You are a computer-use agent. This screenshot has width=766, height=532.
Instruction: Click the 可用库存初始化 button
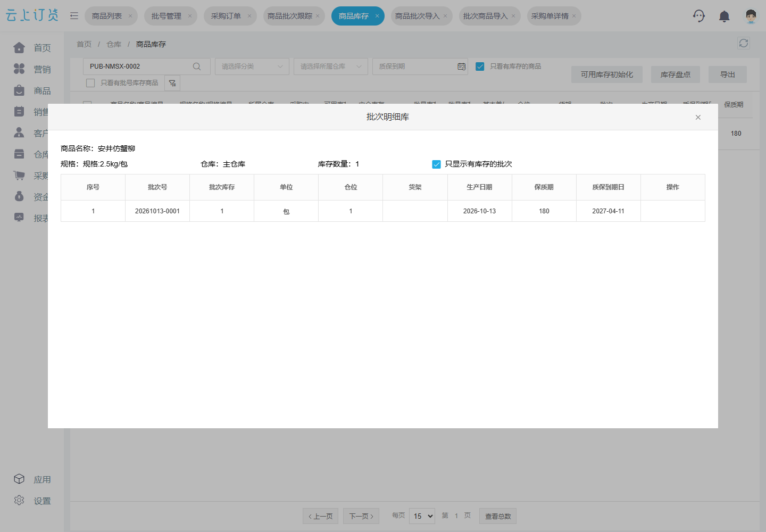607,74
